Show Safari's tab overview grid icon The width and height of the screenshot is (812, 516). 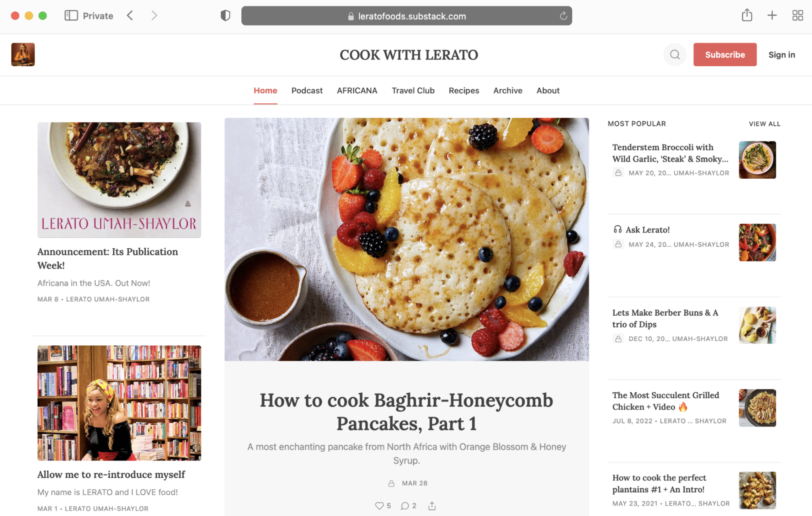797,15
